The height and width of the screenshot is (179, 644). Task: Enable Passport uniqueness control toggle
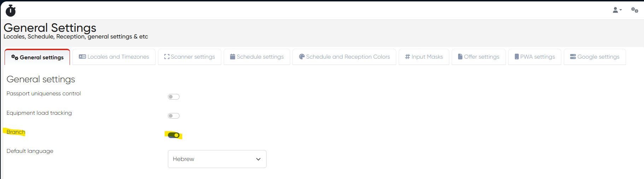pyautogui.click(x=174, y=97)
